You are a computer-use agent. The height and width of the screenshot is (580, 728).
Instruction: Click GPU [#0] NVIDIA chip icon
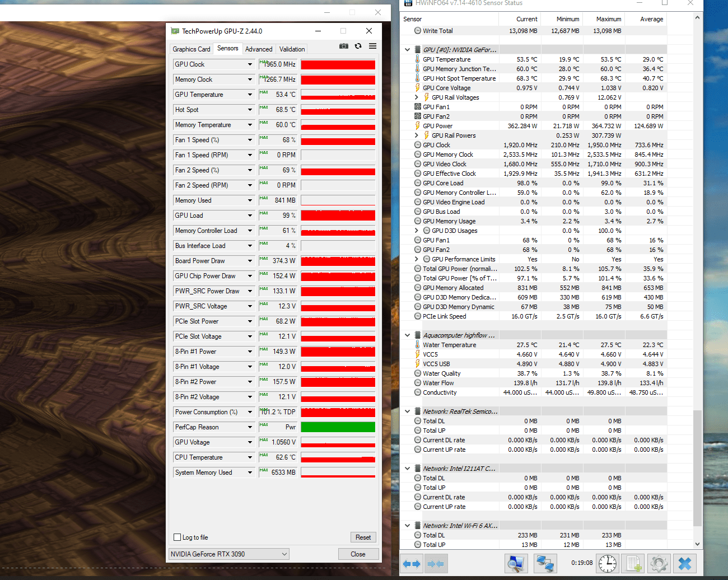point(418,50)
